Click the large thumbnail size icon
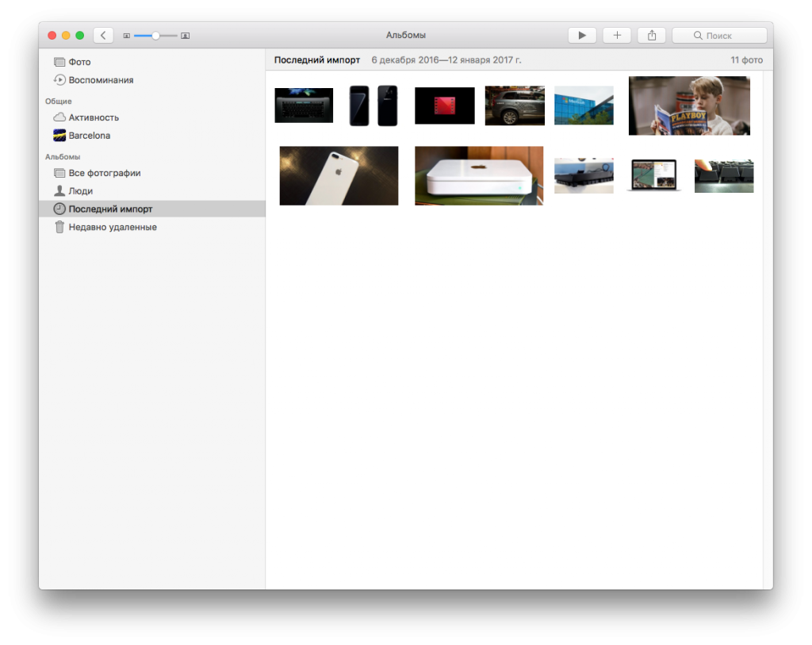 click(186, 36)
